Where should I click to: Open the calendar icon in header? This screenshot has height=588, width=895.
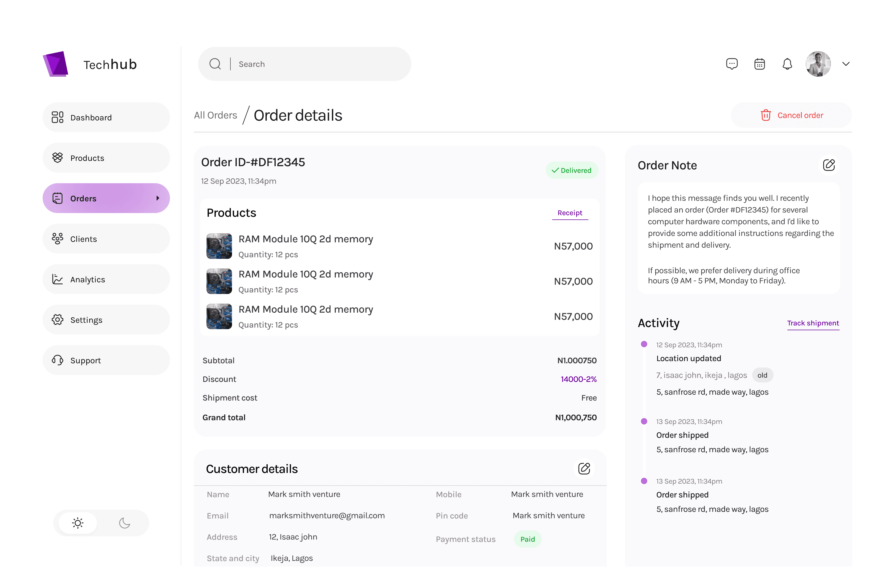point(759,64)
